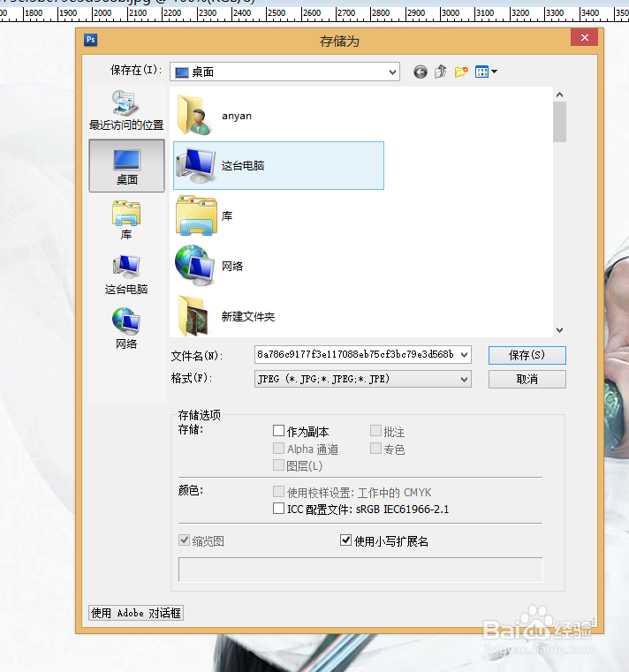Click the file list scrollbar thumb
The image size is (629, 672).
(x=559, y=122)
